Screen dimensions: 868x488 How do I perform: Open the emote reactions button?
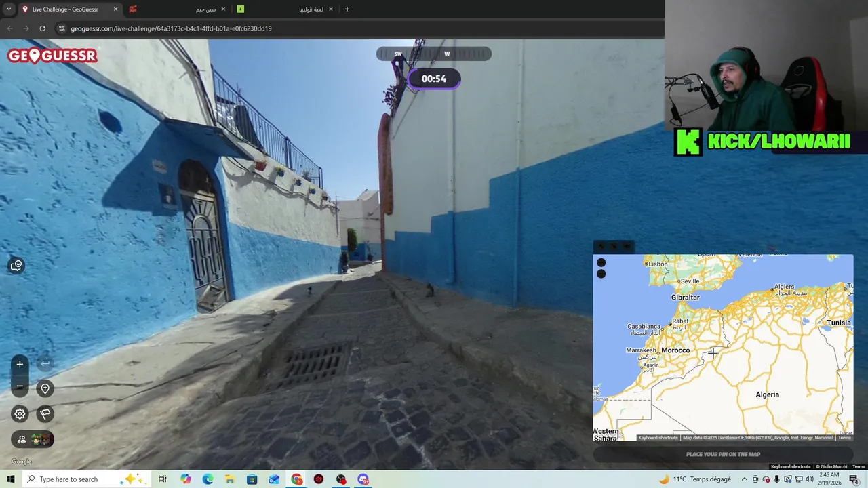point(16,265)
